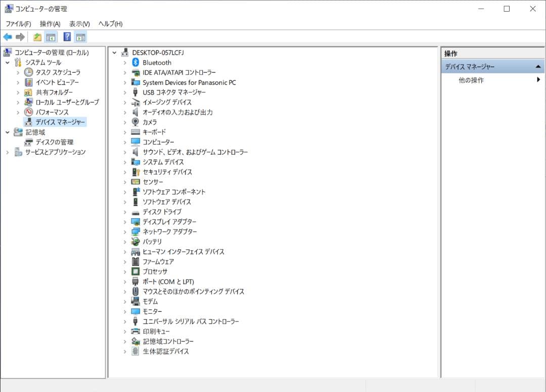
Task: Select the タスク スケジューラ icon
Action: (x=28, y=72)
